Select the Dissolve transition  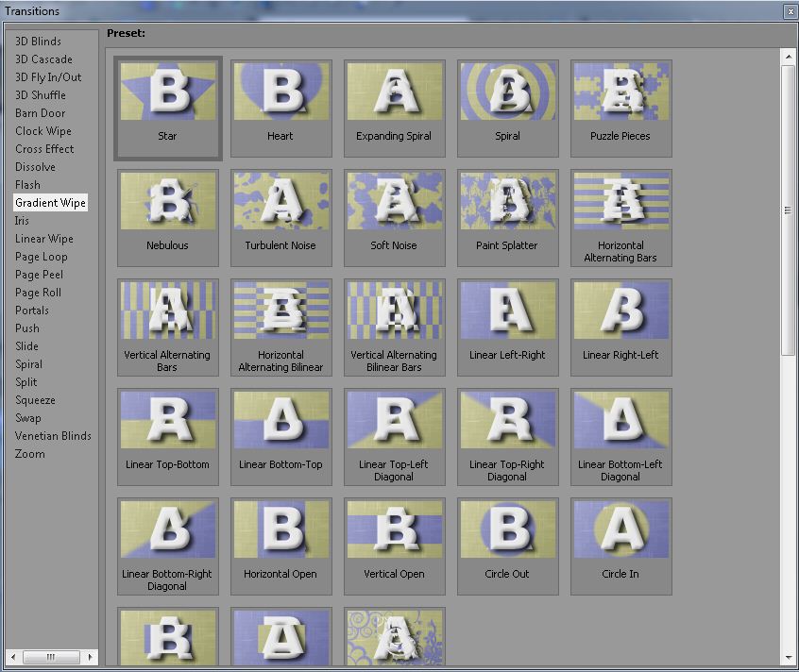(x=35, y=167)
